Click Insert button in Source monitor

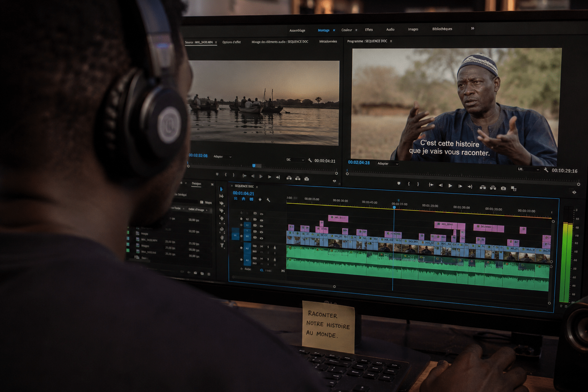(x=289, y=178)
